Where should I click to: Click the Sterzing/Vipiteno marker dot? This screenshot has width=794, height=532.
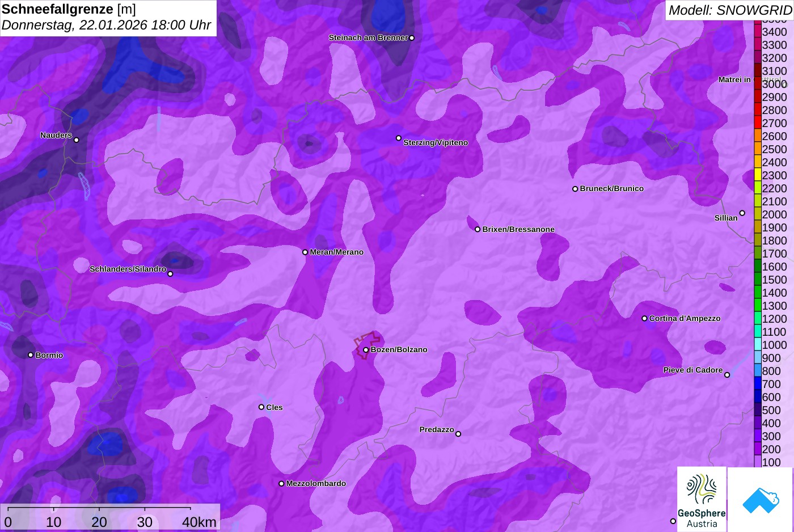[x=399, y=138]
